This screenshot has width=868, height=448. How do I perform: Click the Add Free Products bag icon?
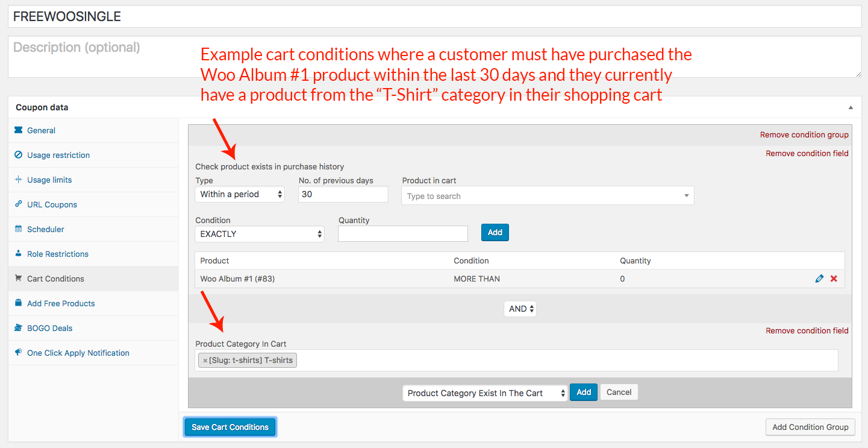tap(19, 303)
